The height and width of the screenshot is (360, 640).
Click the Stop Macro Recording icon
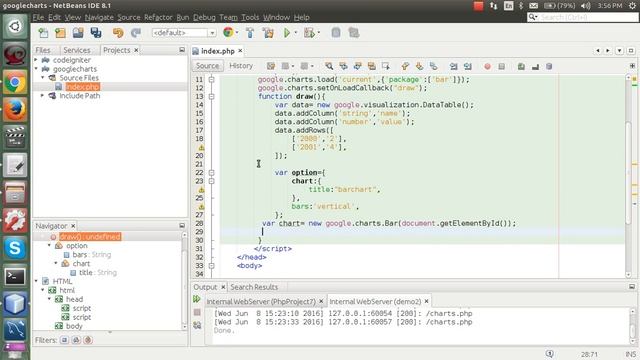click(502, 67)
